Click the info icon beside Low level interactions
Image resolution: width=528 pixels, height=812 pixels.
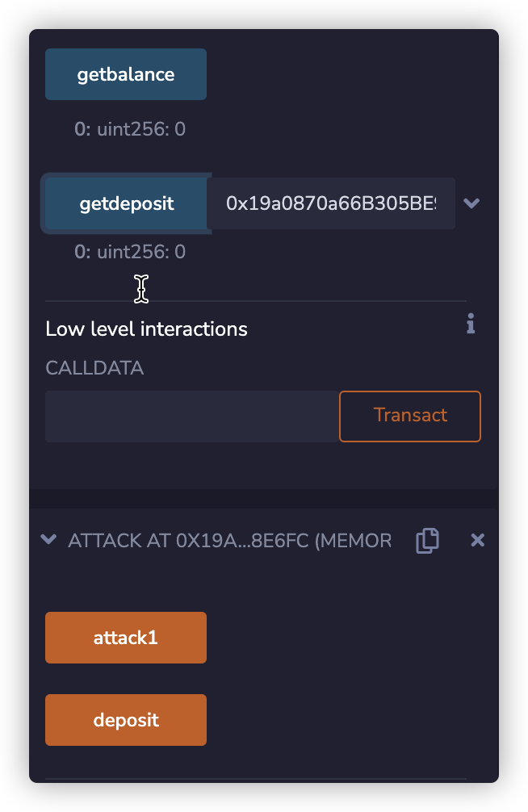(471, 325)
